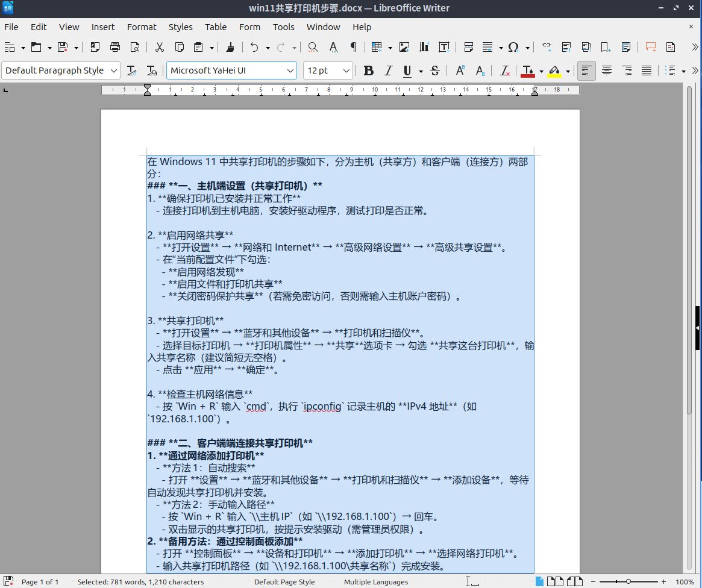The width and height of the screenshot is (702, 588).
Task: Toggle Print Preview icon
Action: click(135, 47)
